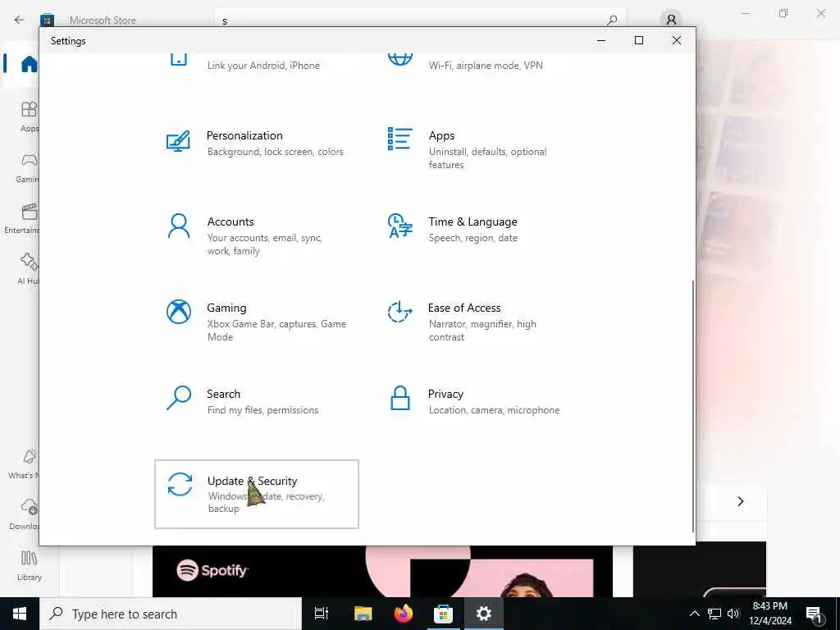Open the notification center icon
Screen dimensions: 840x630
pyautogui.click(x=815, y=614)
